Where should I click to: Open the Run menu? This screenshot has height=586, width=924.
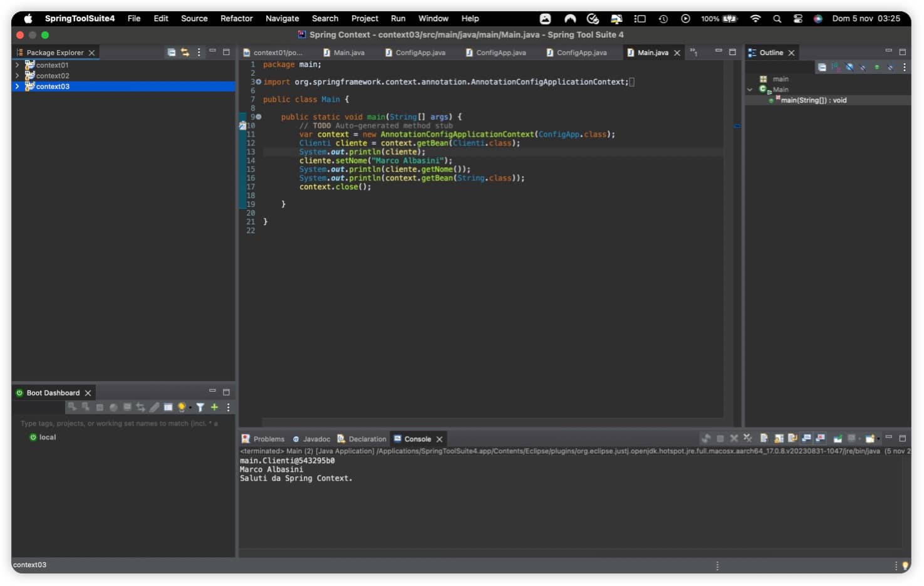tap(398, 18)
